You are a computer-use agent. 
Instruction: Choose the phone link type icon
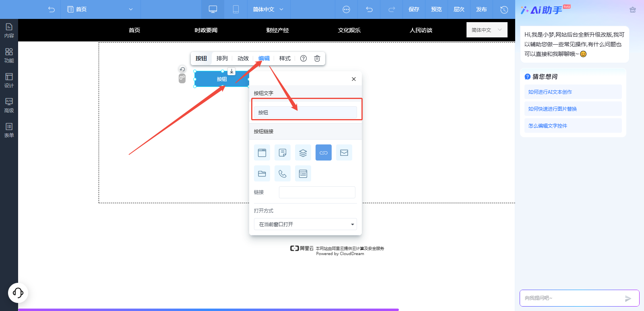tap(283, 173)
